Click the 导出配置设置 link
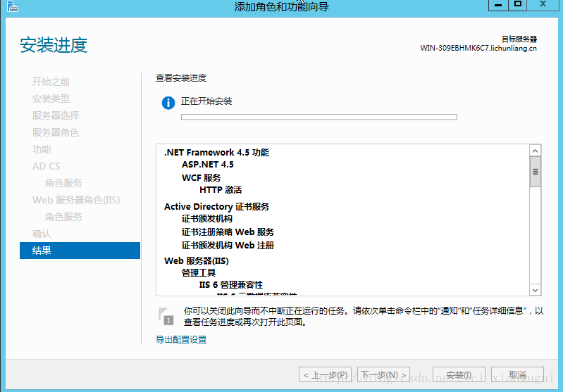The width and height of the screenshot is (563, 392). coord(181,339)
